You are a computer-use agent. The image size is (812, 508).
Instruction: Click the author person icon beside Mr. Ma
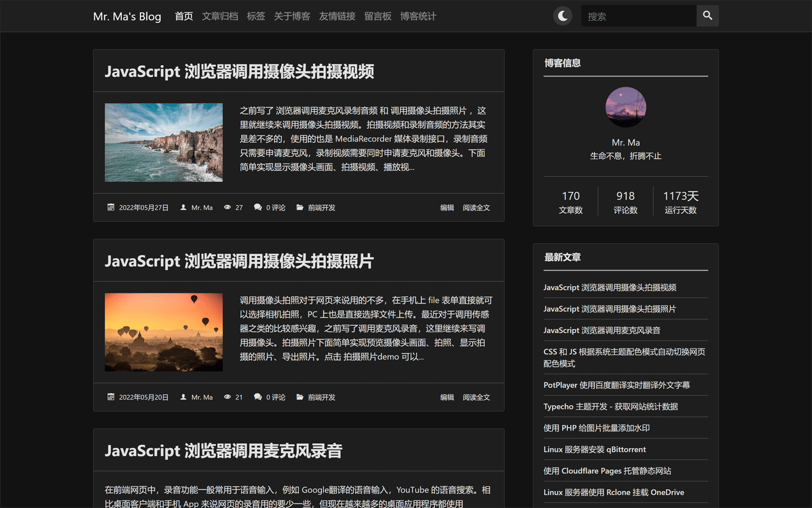[183, 207]
